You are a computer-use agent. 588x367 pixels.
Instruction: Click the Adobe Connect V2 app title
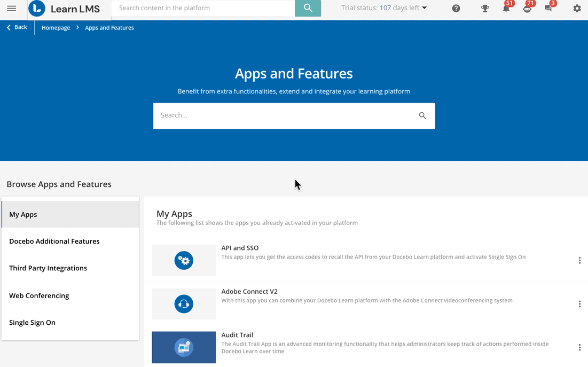click(249, 292)
